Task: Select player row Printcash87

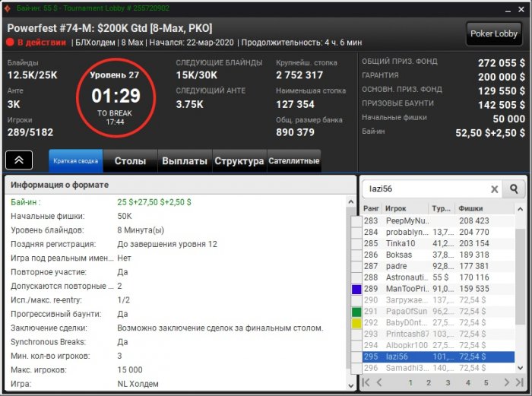Action: tap(439, 334)
